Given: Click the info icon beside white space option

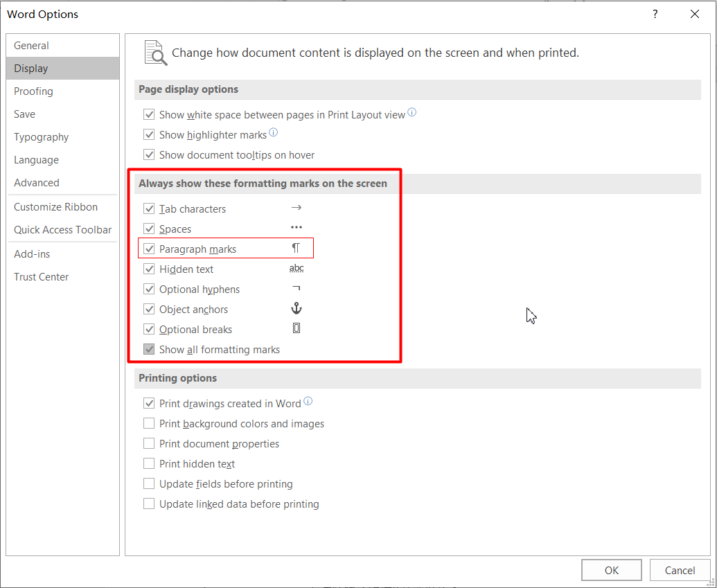Looking at the screenshot, I should tap(412, 112).
